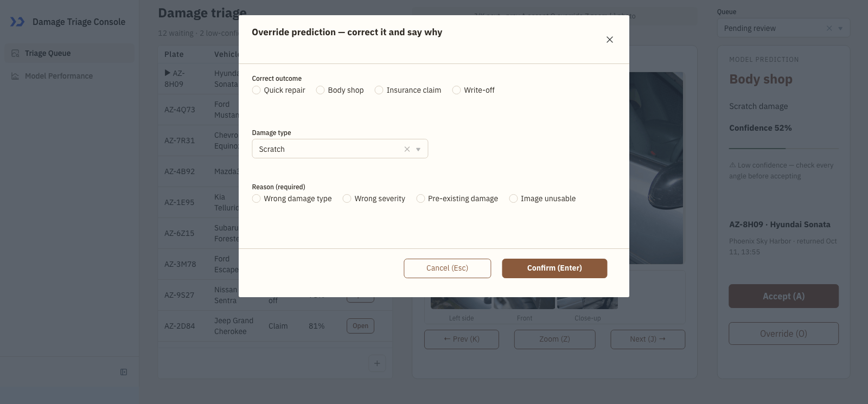Click the Model Performance chart icon
Viewport: 868px width, 404px height.
(15, 76)
